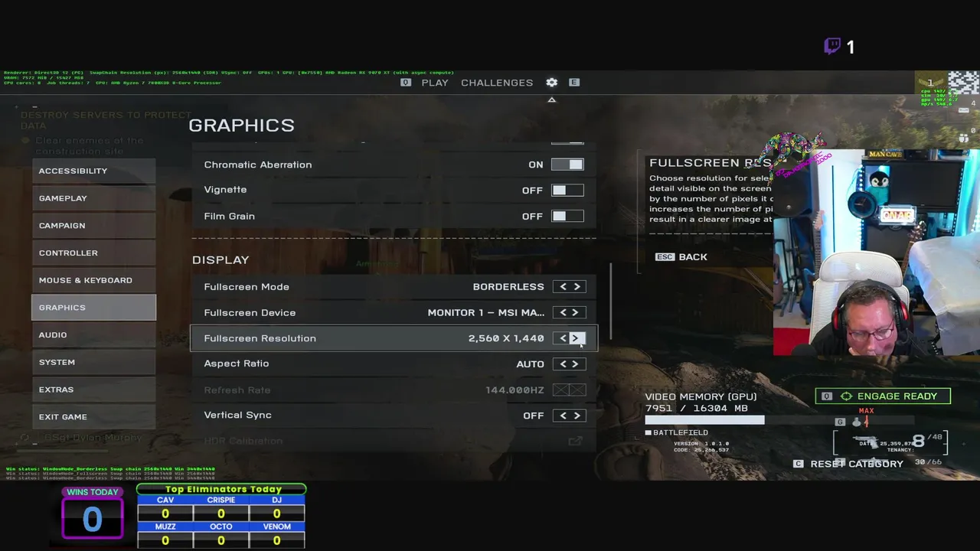
Task: Click the DISPLAY section heading
Action: coord(220,260)
